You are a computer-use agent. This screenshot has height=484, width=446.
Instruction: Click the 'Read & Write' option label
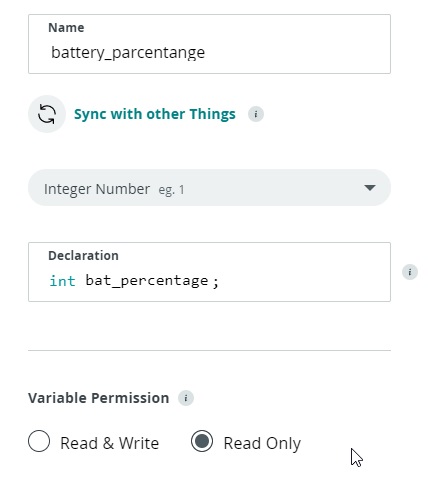click(110, 443)
